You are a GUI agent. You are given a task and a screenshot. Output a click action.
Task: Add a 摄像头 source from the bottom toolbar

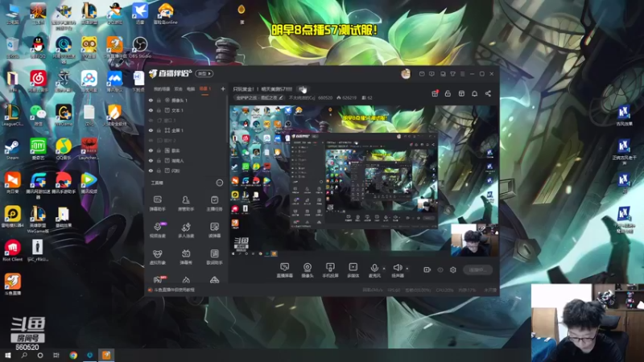(308, 270)
